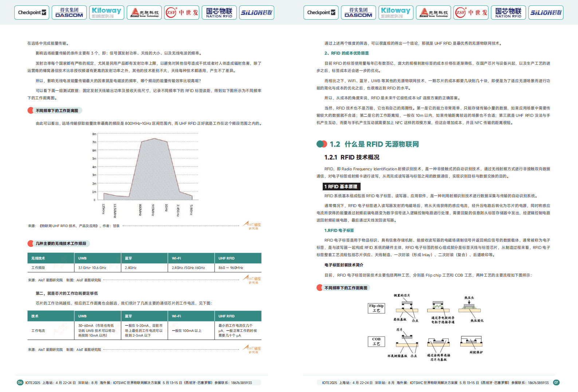Click the 2.45GHz axis label on the chart
Viewport: 578px width, 392px height.
(178, 210)
